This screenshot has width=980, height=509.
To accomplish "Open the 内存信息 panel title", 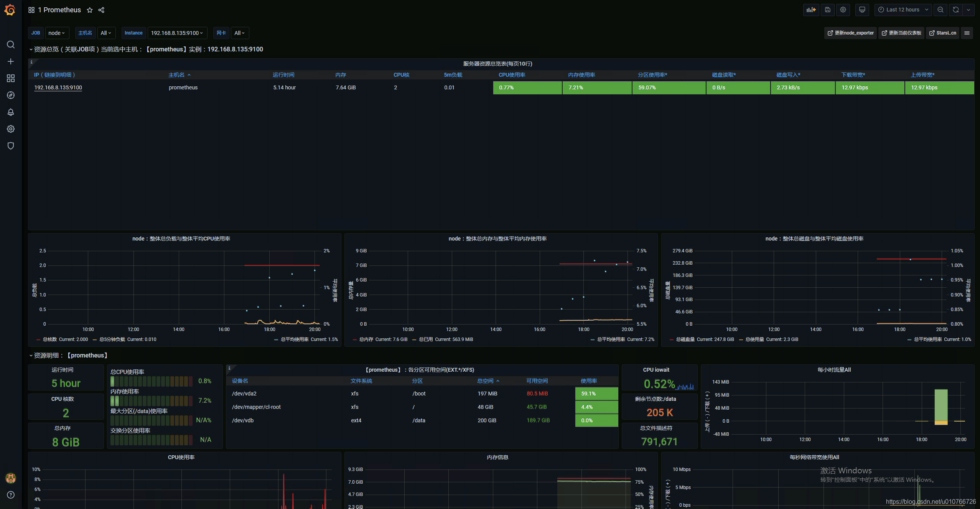I will [497, 457].
